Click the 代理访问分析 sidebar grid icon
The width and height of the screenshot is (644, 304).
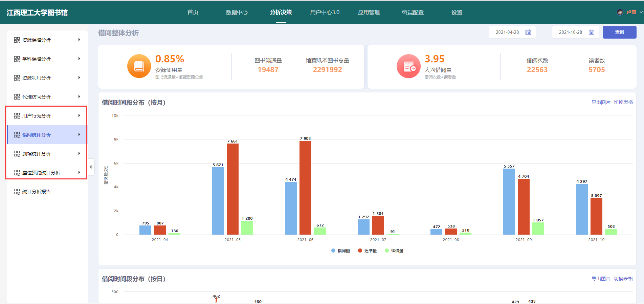(17, 97)
